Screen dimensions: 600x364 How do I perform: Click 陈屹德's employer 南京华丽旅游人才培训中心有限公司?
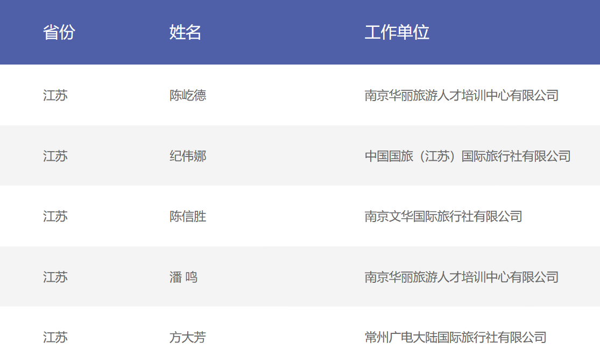coord(462,95)
